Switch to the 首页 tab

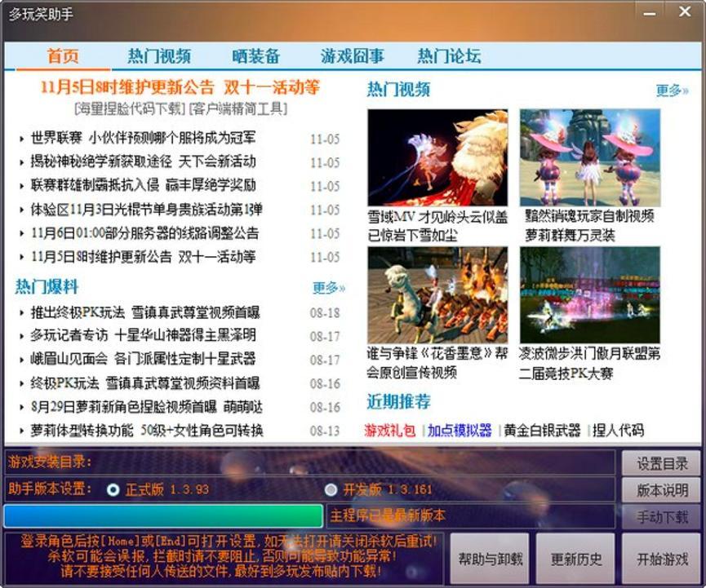tap(63, 56)
